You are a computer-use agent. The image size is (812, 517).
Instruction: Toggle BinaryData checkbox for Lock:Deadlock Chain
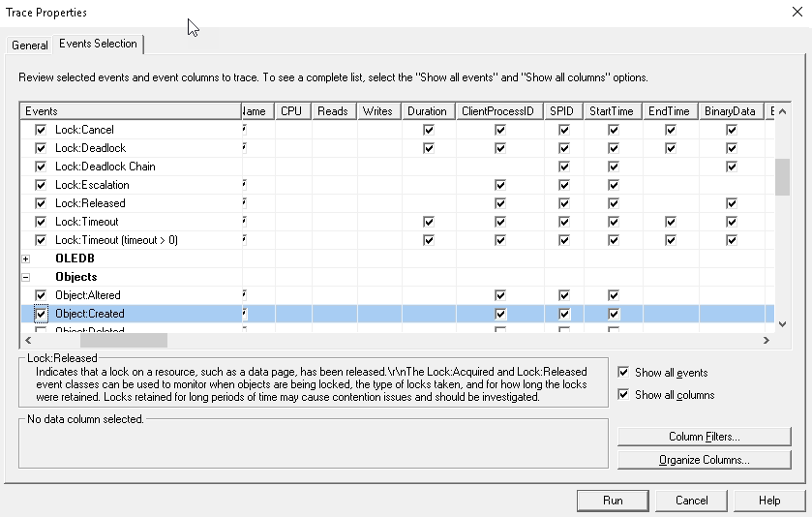coord(732,167)
